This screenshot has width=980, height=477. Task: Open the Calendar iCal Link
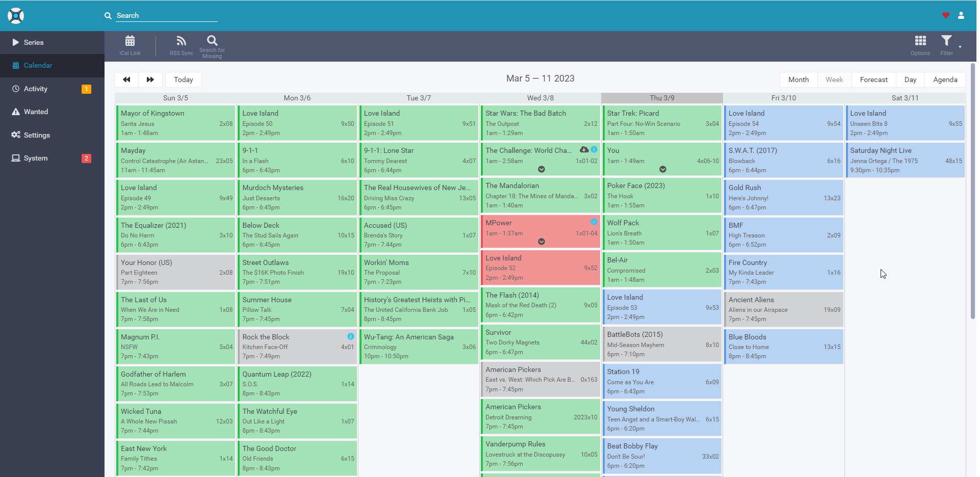pyautogui.click(x=130, y=46)
